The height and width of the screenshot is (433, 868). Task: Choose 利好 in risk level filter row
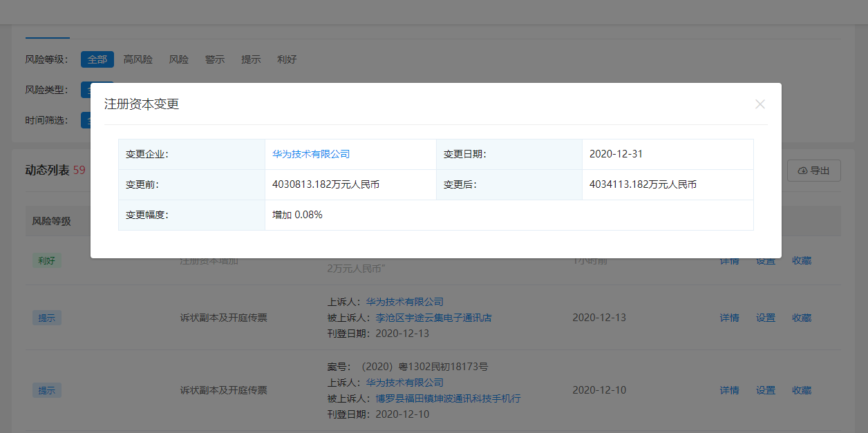(x=287, y=59)
